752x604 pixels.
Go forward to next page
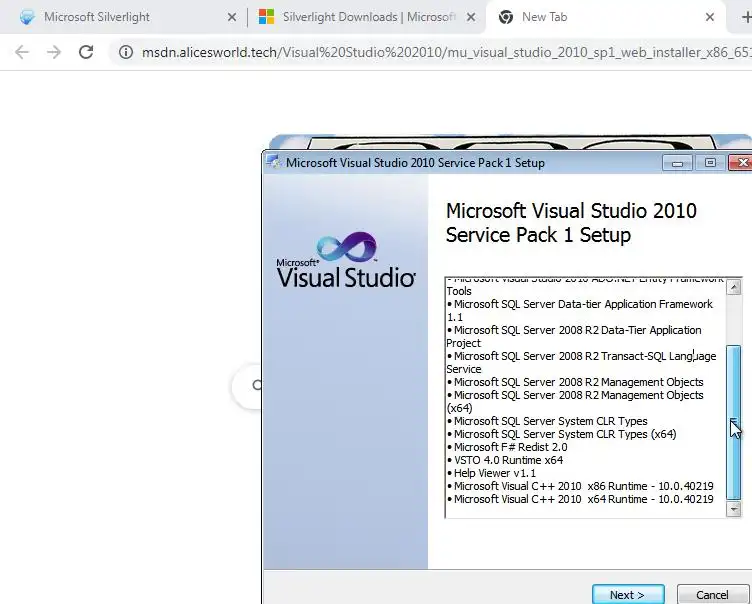click(54, 52)
